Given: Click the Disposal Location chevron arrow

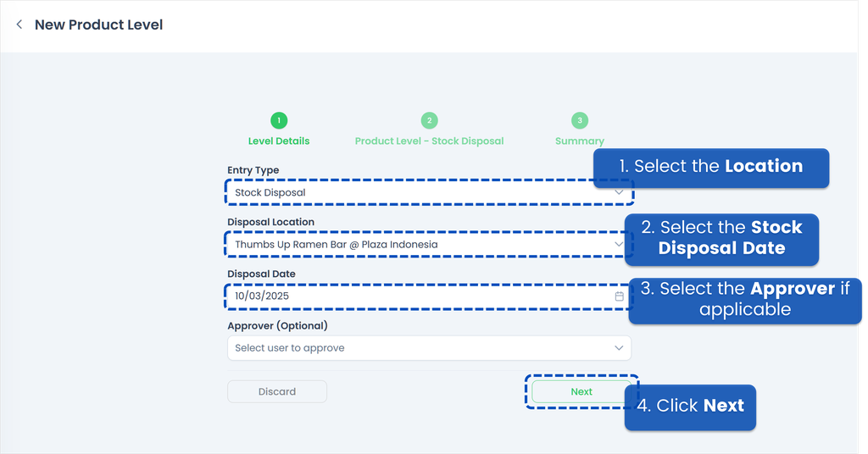Looking at the screenshot, I should point(619,244).
